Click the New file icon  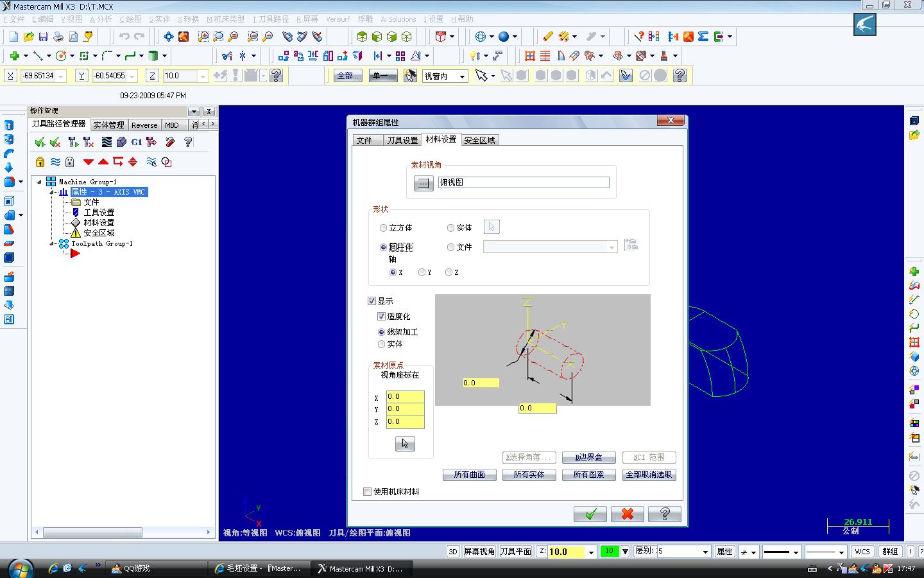(x=13, y=37)
